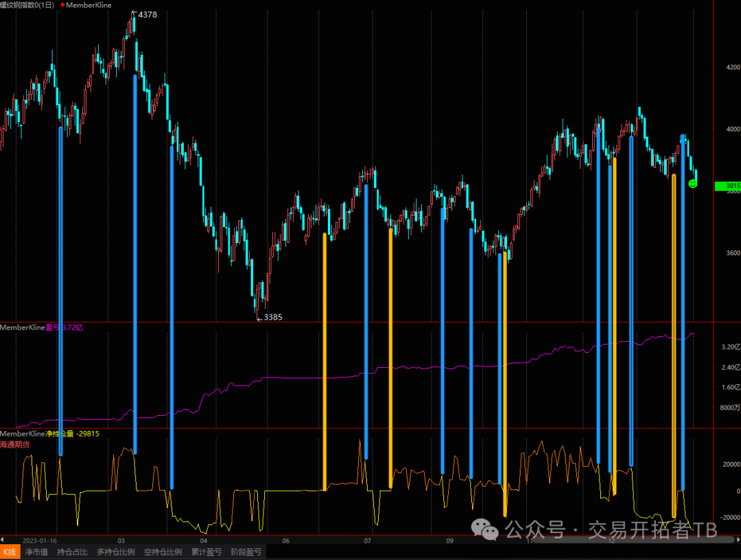741x560 pixels.
Task: Click the 07 month label on time axis
Action: pyautogui.click(x=368, y=541)
